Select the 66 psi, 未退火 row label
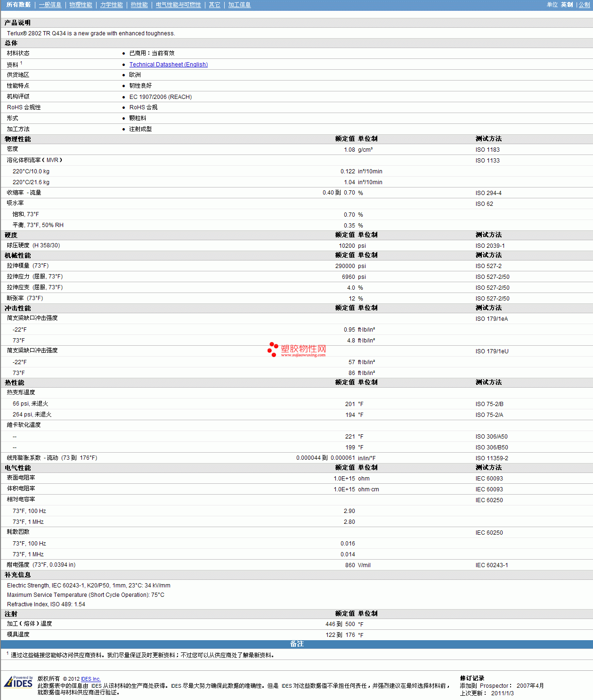 tap(31, 404)
